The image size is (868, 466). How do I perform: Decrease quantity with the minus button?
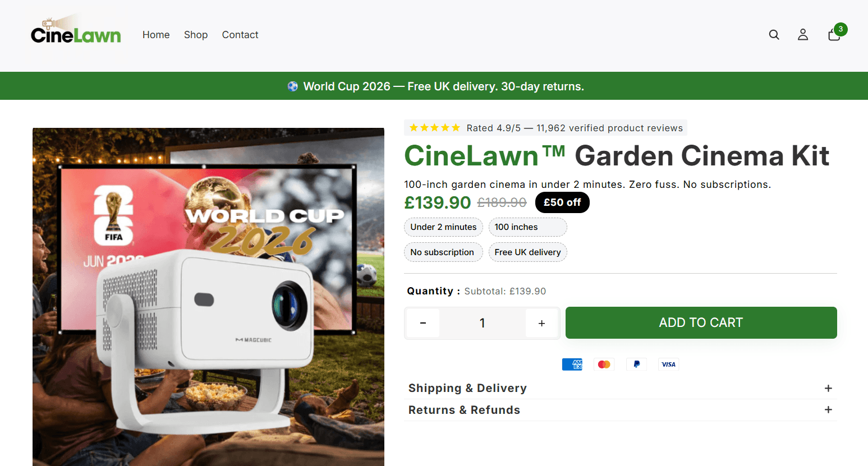(423, 323)
